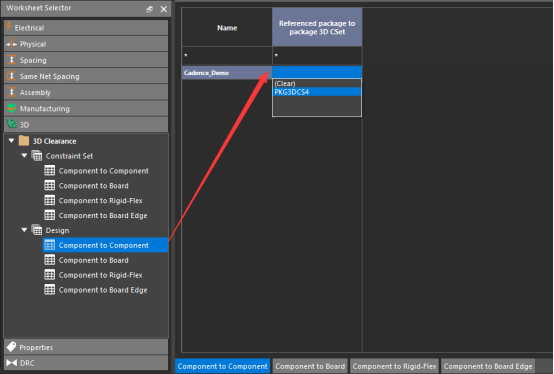The image size is (554, 374).
Task: Select Constraint Set Component to Board Edge worksheet
Action: 103,215
